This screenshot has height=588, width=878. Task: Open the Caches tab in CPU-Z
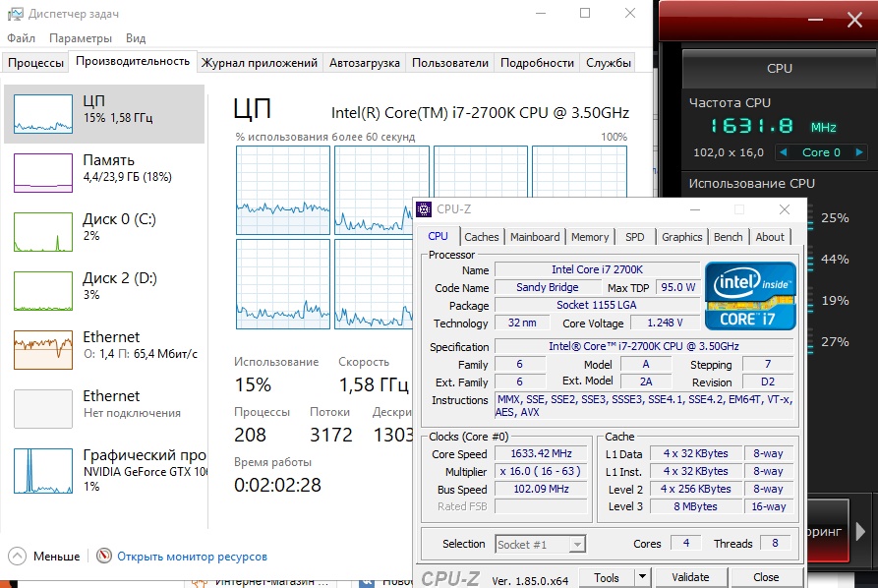(481, 237)
